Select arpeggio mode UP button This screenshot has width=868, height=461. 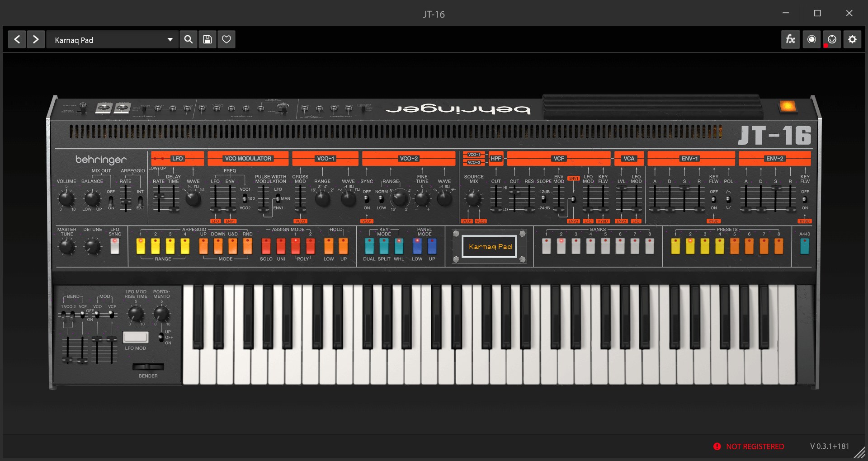pyautogui.click(x=203, y=246)
